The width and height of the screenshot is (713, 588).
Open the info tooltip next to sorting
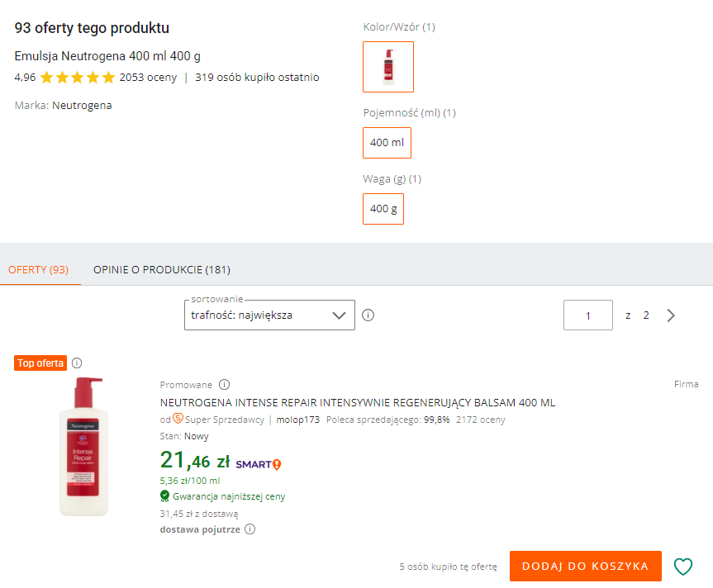pyautogui.click(x=368, y=315)
